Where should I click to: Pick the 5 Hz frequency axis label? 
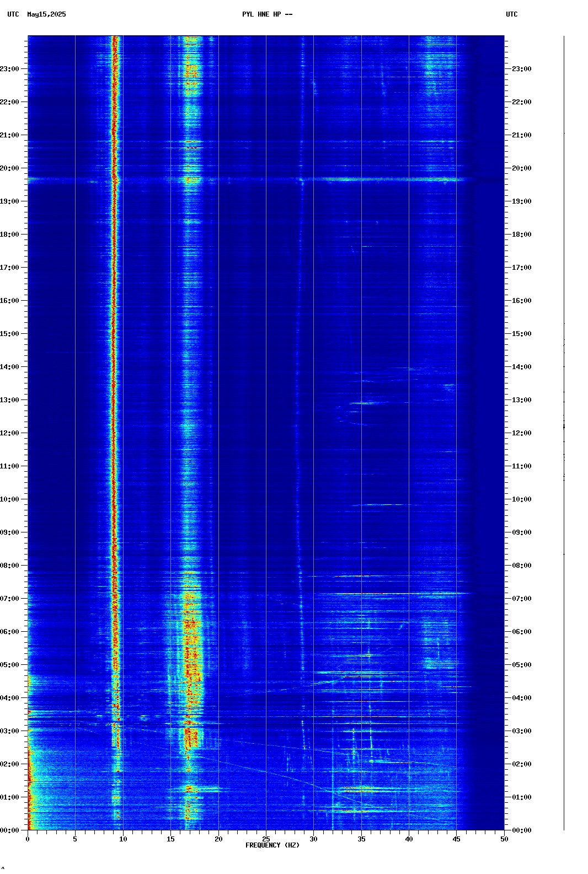click(x=75, y=839)
